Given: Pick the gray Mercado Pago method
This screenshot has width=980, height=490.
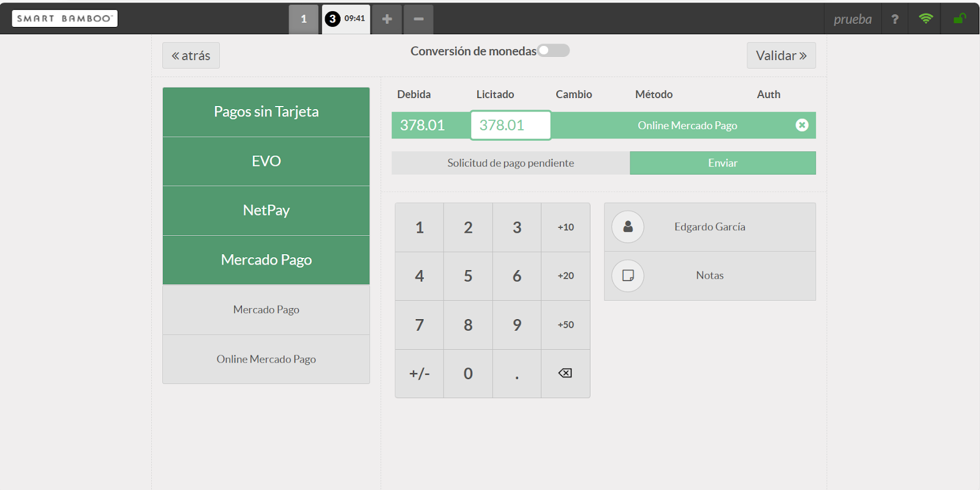Looking at the screenshot, I should pyautogui.click(x=266, y=310).
